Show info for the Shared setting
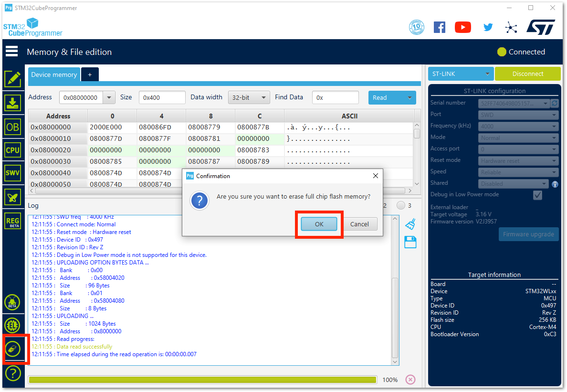Viewport: 567px width, 392px height. click(x=555, y=184)
